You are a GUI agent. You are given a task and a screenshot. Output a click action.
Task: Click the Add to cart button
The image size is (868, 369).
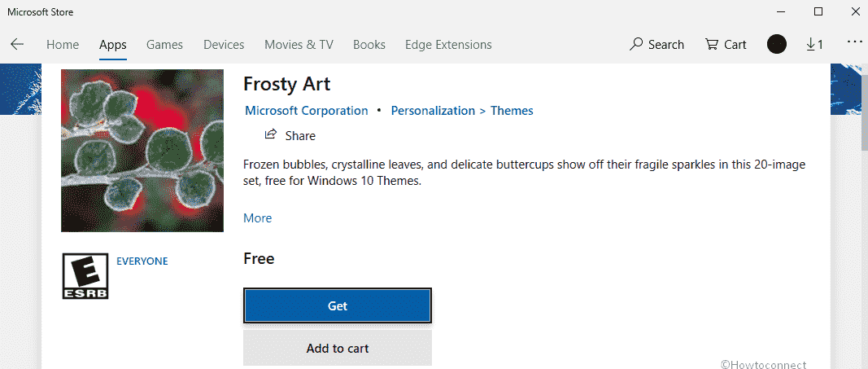(x=338, y=348)
